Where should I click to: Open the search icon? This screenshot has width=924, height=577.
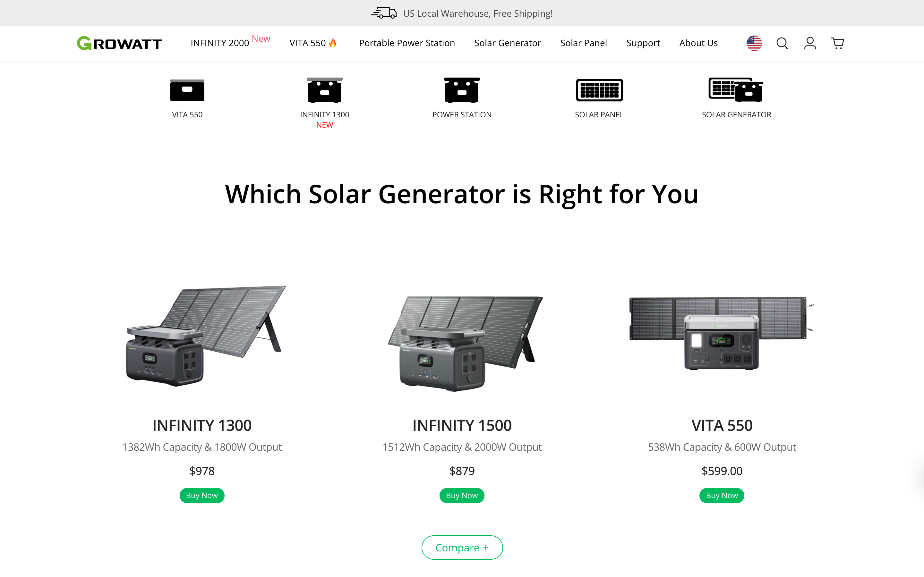tap(782, 43)
